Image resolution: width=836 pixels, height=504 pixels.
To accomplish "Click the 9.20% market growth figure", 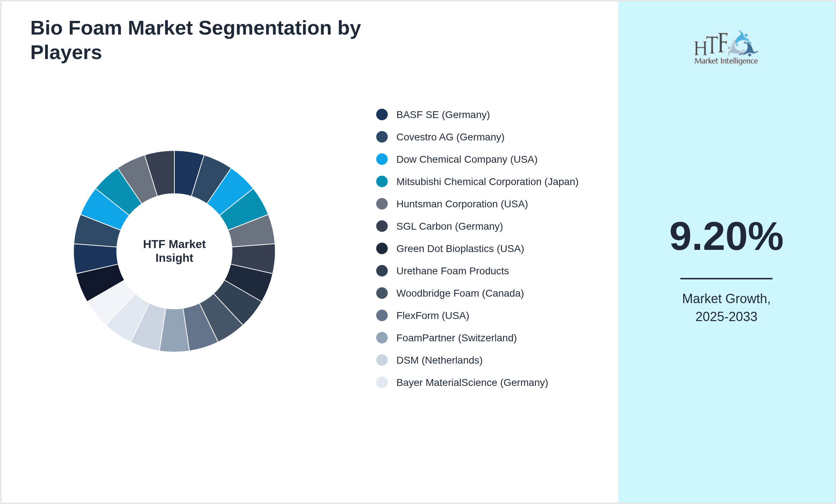I will [x=726, y=237].
